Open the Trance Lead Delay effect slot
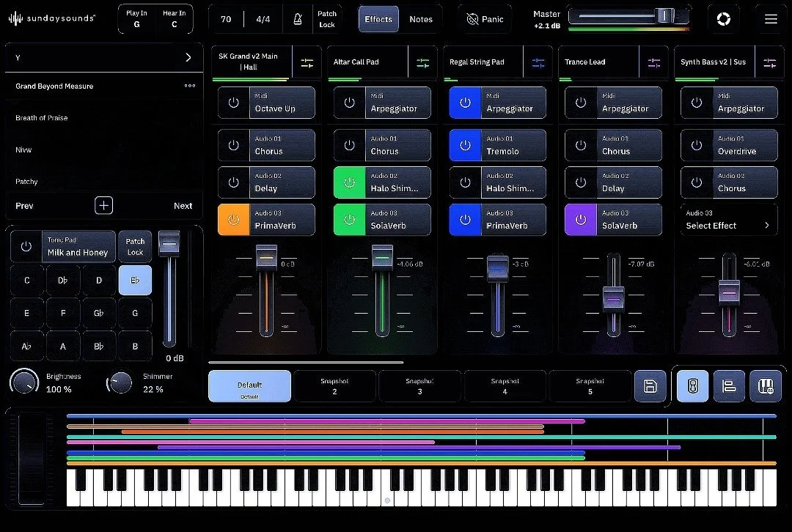 pyautogui.click(x=629, y=182)
